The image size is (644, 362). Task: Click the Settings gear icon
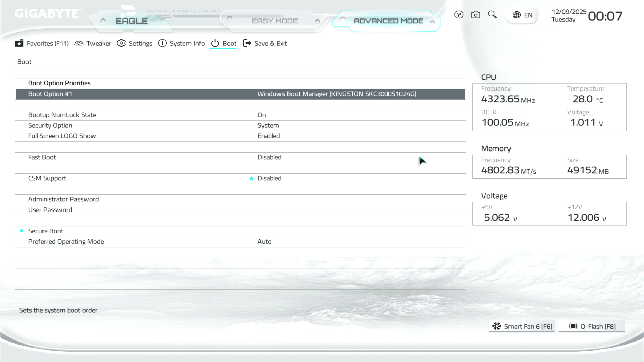pyautogui.click(x=121, y=43)
